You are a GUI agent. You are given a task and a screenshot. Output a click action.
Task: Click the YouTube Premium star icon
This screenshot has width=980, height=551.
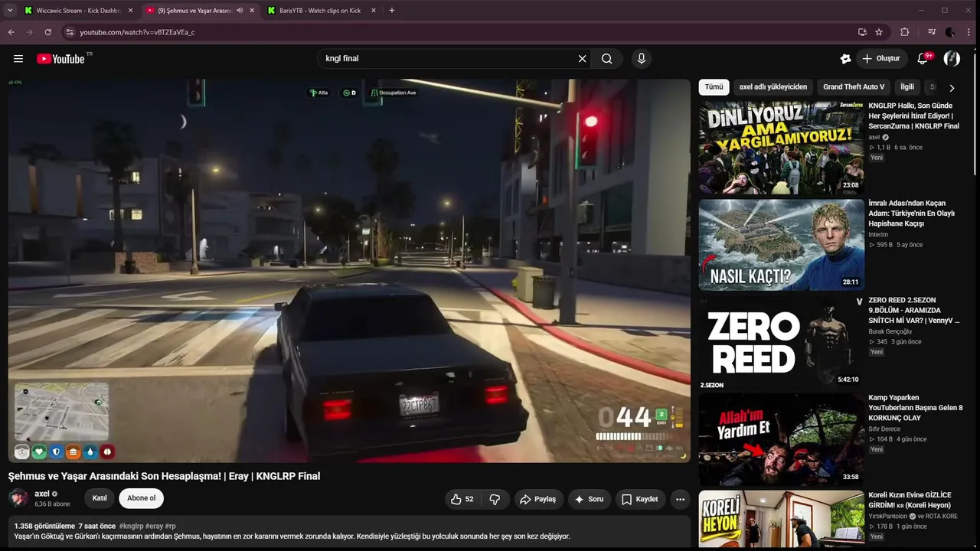[845, 59]
